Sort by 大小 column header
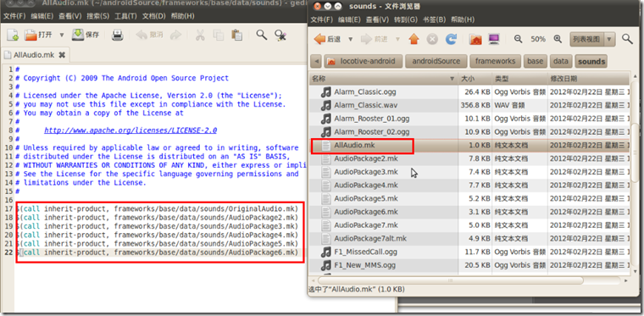644x316 pixels. [475, 79]
